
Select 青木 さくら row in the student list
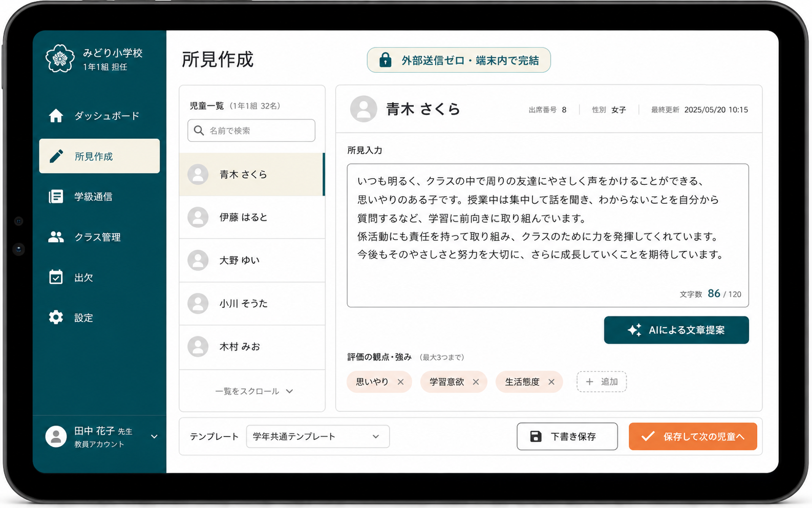[252, 175]
